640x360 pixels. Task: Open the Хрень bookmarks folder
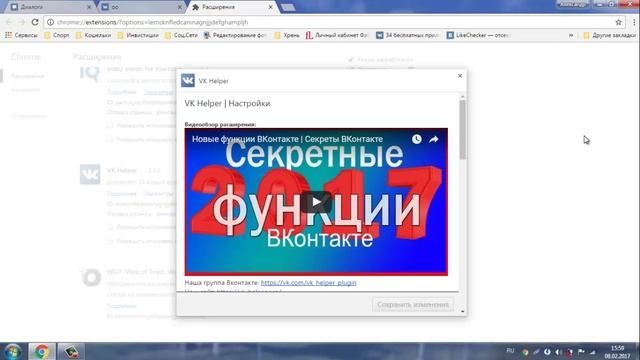[x=287, y=36]
